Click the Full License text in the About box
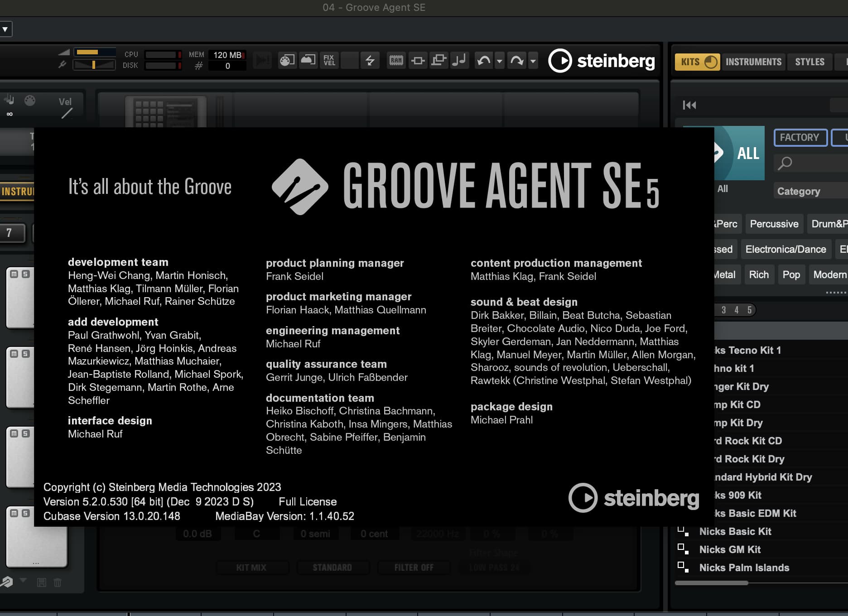 coord(308,501)
